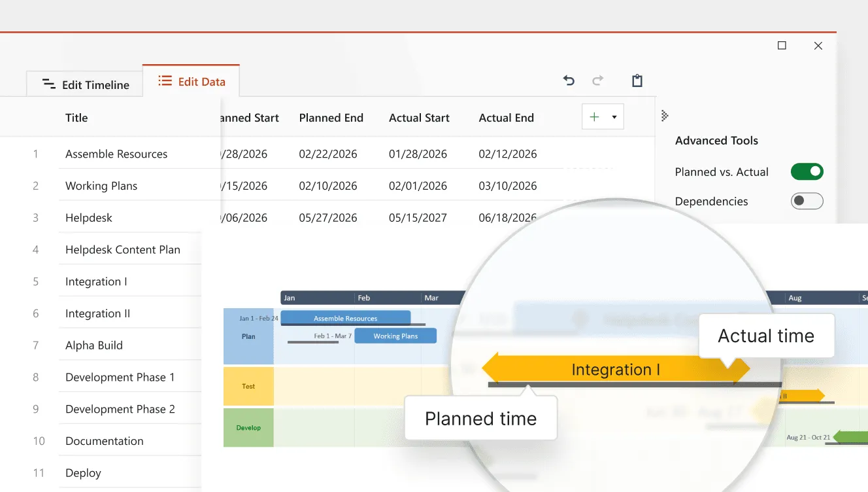Select the blue Assemble Resources Gantt bar
The width and height of the screenshot is (868, 492).
[x=345, y=318]
